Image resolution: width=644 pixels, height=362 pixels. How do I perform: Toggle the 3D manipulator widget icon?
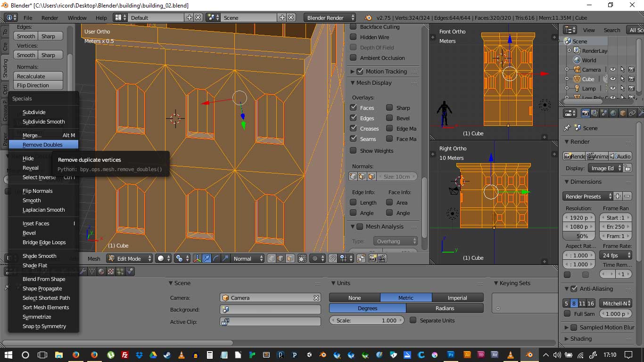coord(197,258)
